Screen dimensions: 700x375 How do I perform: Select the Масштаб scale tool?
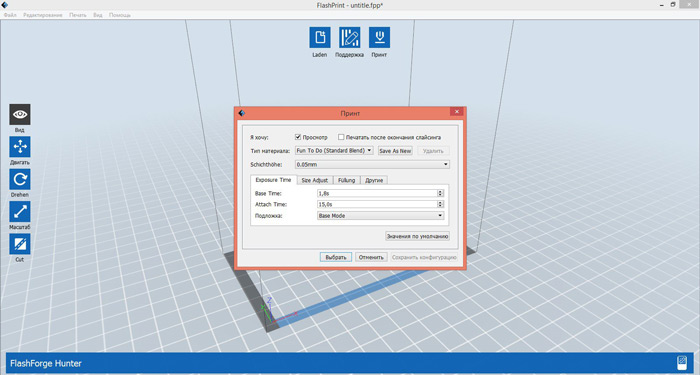[20, 212]
